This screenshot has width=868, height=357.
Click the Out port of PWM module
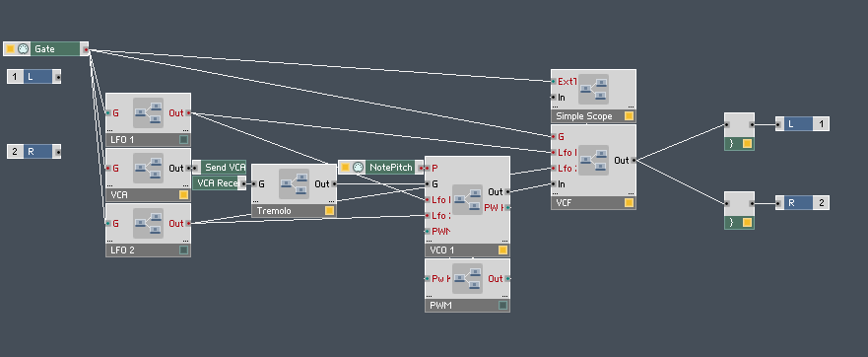(507, 279)
